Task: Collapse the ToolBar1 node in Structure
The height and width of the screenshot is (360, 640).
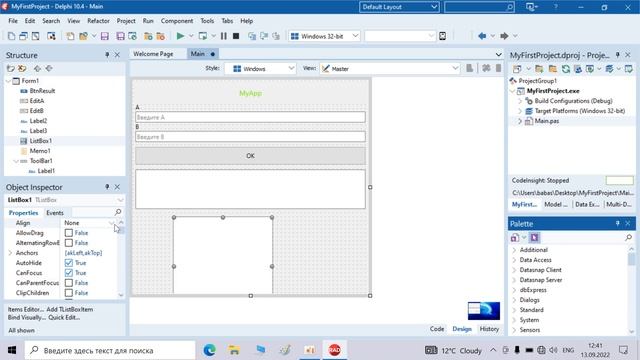Action: click(16, 161)
